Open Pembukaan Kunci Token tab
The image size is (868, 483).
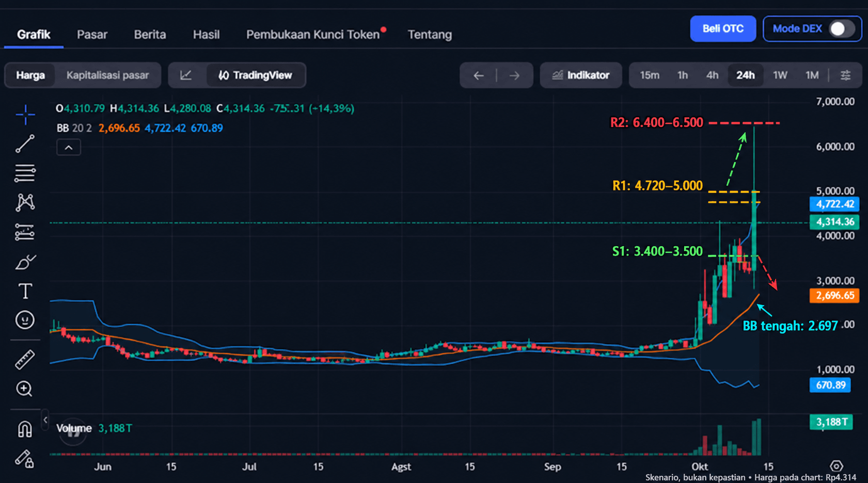(x=313, y=35)
